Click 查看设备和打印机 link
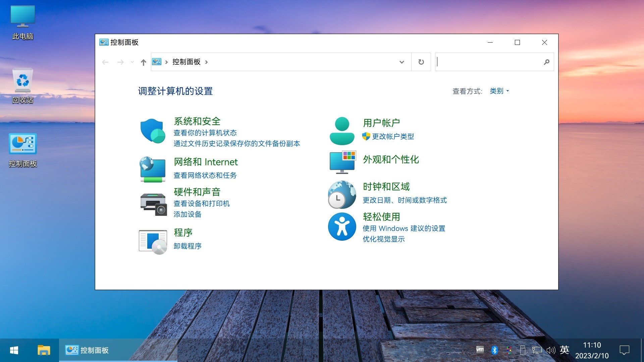The image size is (644, 362). click(201, 203)
